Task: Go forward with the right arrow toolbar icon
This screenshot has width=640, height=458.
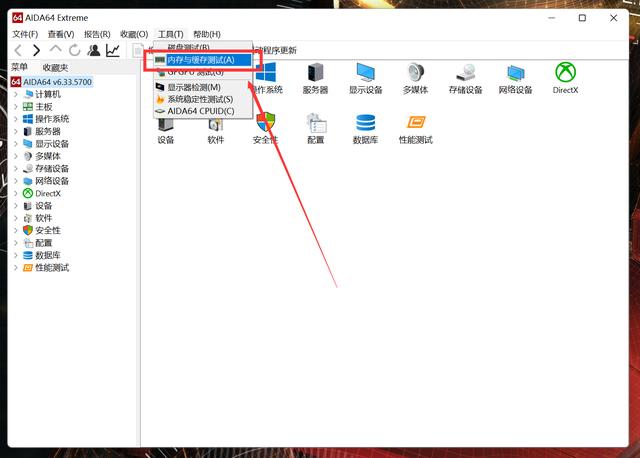Action: tap(36, 50)
